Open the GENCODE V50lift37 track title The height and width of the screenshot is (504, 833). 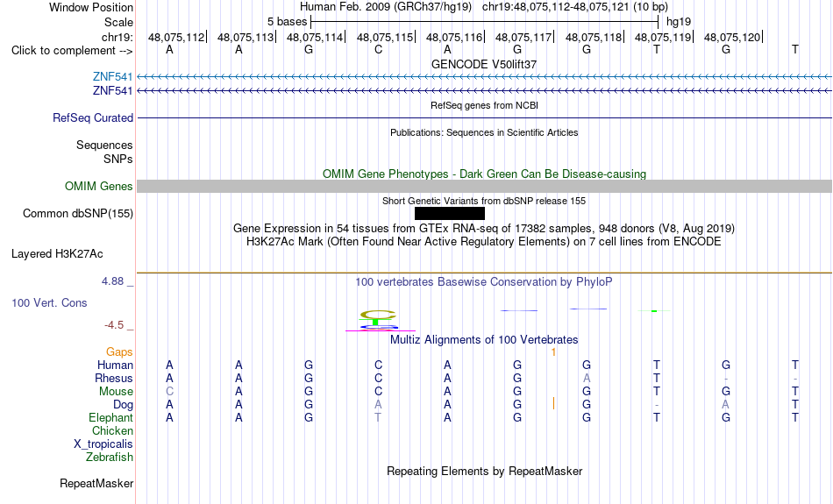click(x=484, y=64)
